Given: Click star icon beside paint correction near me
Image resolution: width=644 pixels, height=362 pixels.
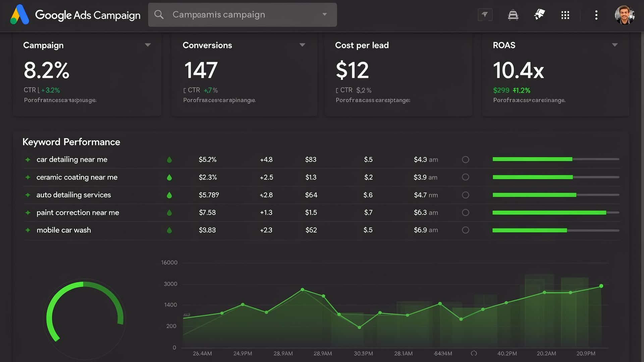Looking at the screenshot, I should click(x=28, y=213).
